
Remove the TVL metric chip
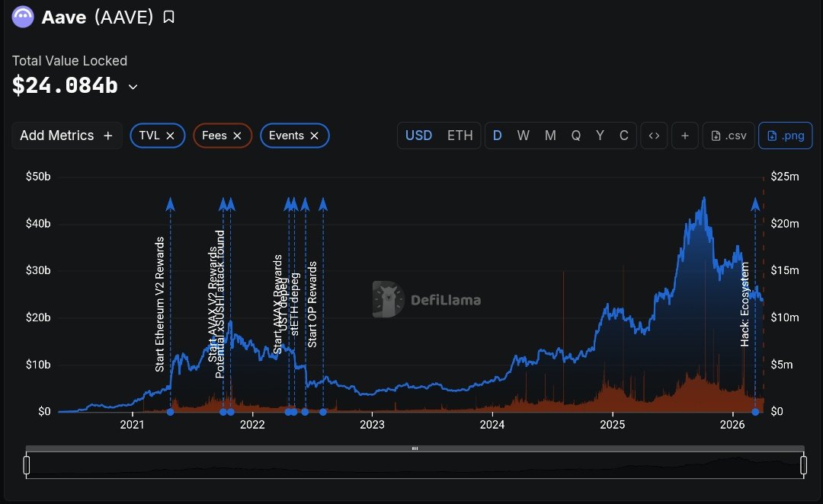click(172, 135)
